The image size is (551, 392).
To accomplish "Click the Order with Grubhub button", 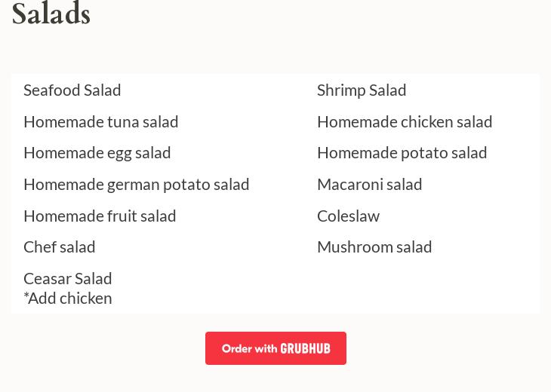I will (275, 348).
